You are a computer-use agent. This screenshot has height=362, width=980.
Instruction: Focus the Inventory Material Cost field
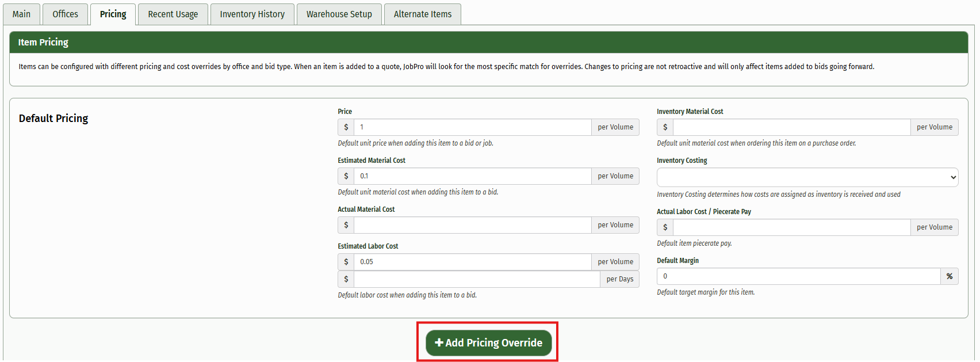tap(791, 127)
